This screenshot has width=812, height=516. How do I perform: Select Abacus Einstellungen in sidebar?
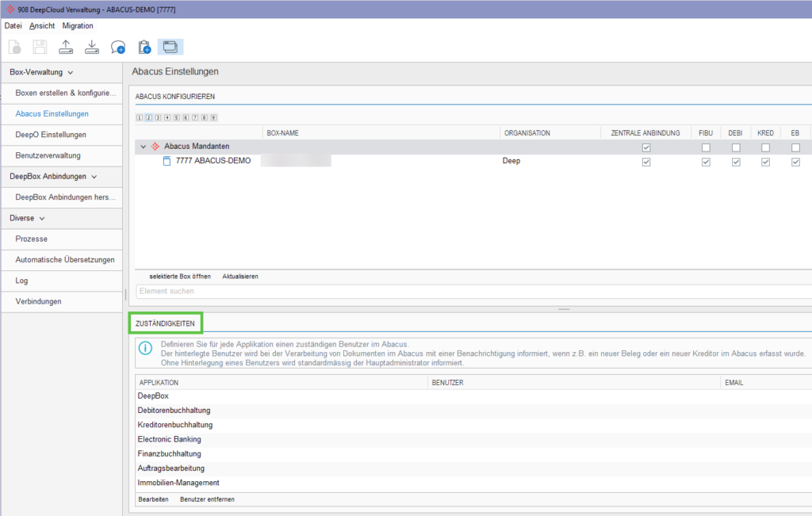[62, 114]
